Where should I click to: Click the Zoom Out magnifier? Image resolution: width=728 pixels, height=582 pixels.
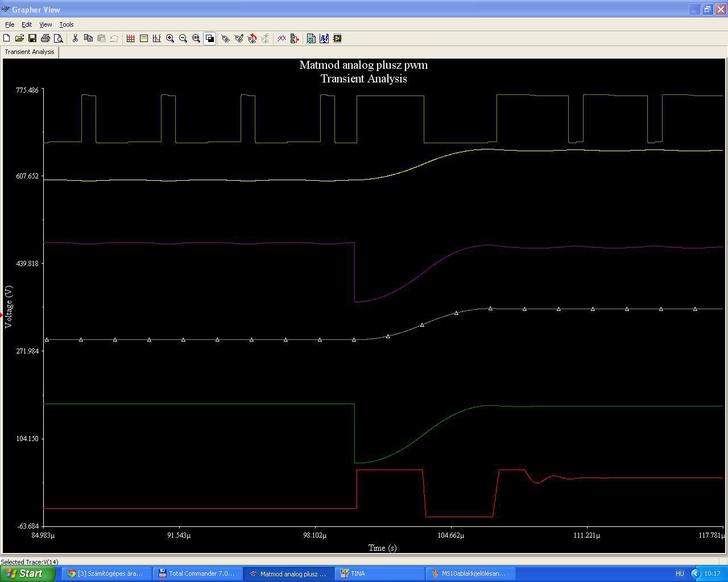point(183,38)
